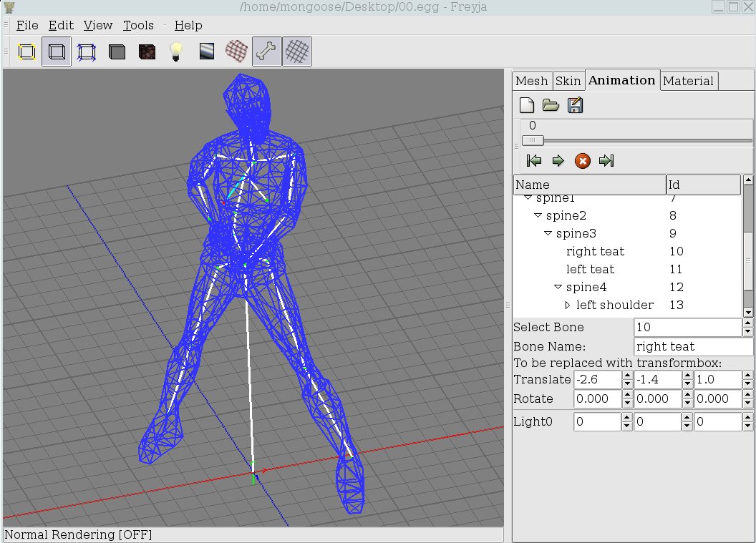Jump to the last animation frame

coord(606,160)
